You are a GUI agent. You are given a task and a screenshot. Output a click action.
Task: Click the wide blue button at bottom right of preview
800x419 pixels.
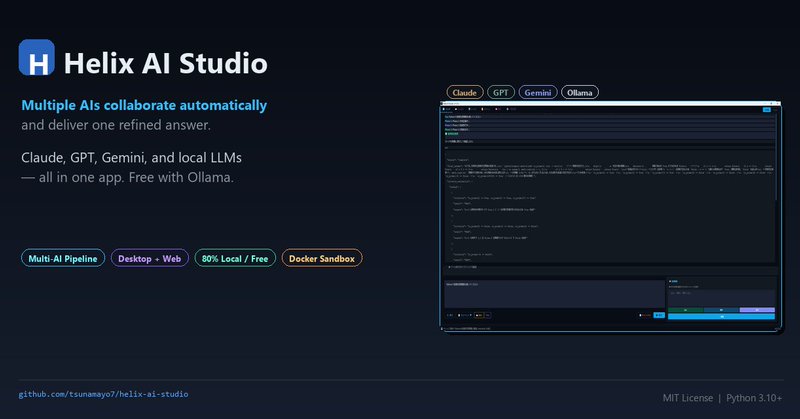[x=720, y=317]
